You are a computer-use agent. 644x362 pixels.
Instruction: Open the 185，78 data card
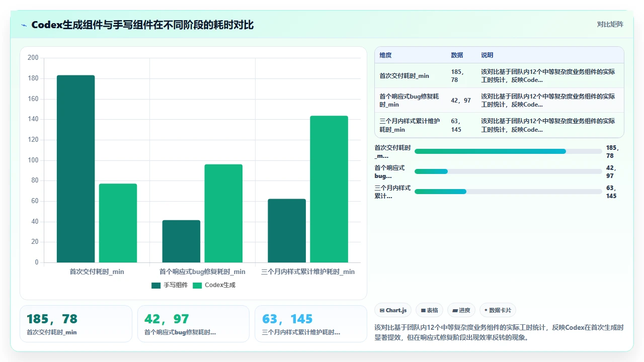(x=76, y=324)
